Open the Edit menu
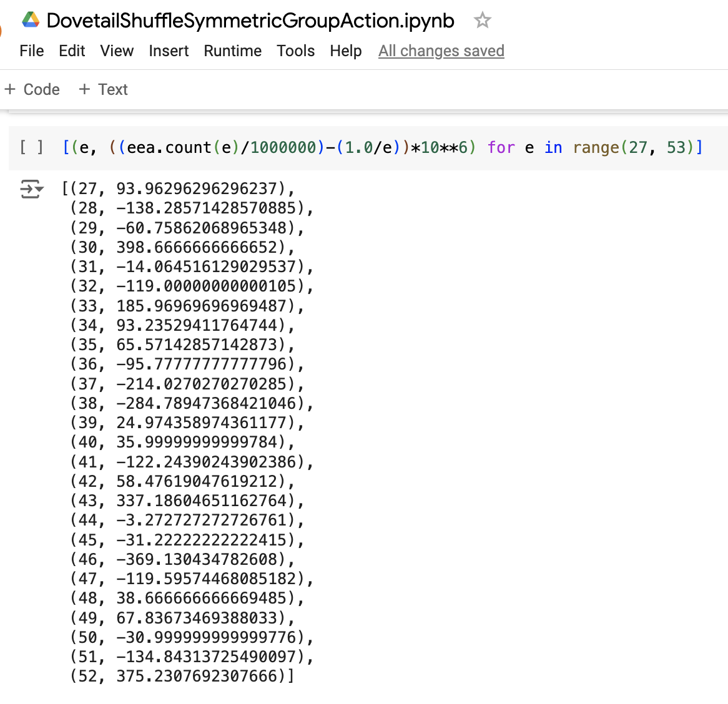728x704 pixels. [x=72, y=51]
